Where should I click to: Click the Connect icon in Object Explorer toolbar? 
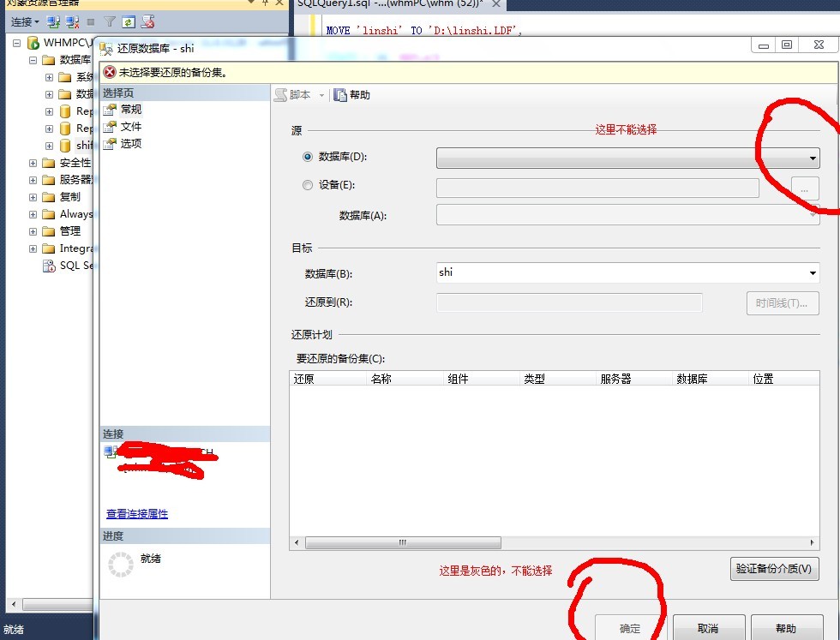click(51, 22)
